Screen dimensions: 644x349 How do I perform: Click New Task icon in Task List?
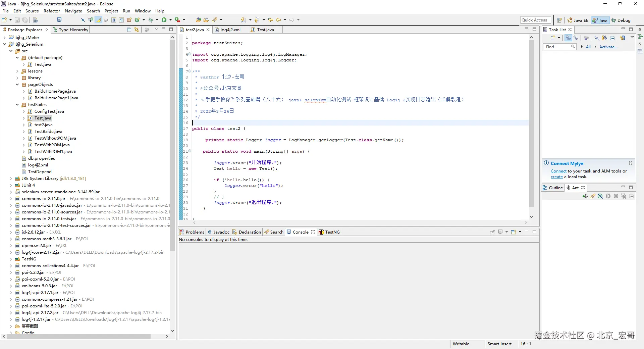point(552,38)
